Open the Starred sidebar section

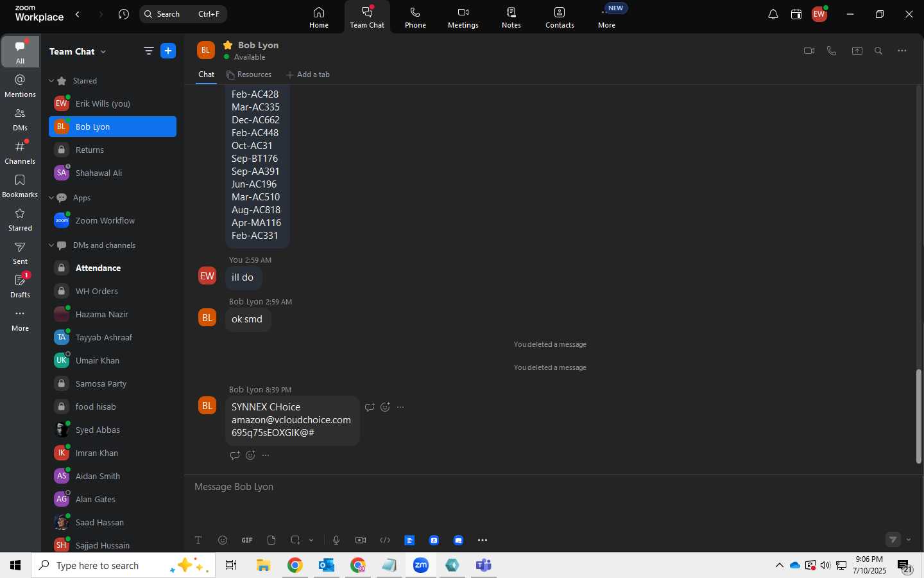[x=20, y=220]
